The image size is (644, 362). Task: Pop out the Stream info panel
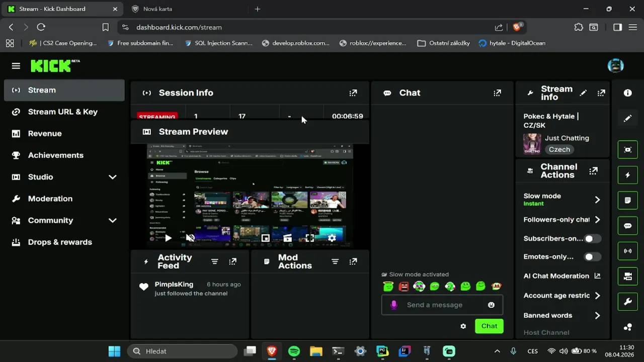coord(601,93)
